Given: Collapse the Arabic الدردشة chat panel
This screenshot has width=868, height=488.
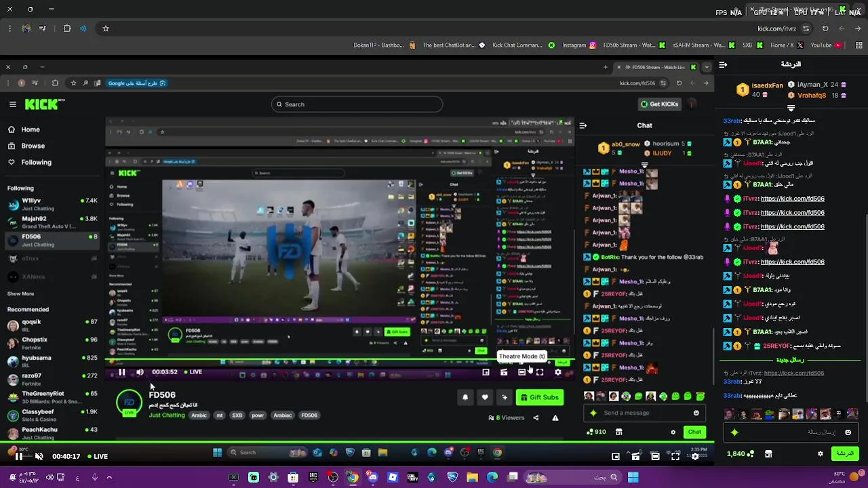Looking at the screenshot, I should (x=723, y=64).
